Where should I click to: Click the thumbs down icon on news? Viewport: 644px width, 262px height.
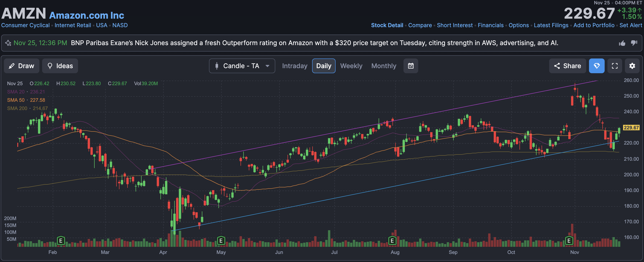[x=634, y=43]
